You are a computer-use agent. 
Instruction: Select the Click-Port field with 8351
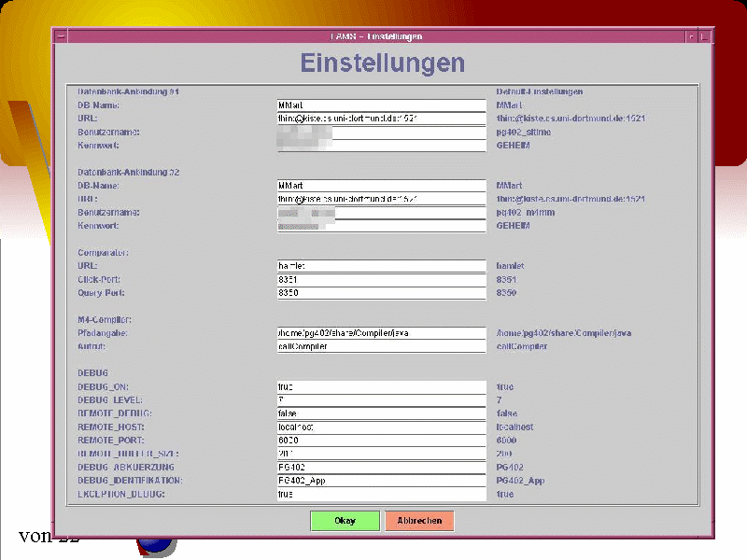pyautogui.click(x=381, y=280)
